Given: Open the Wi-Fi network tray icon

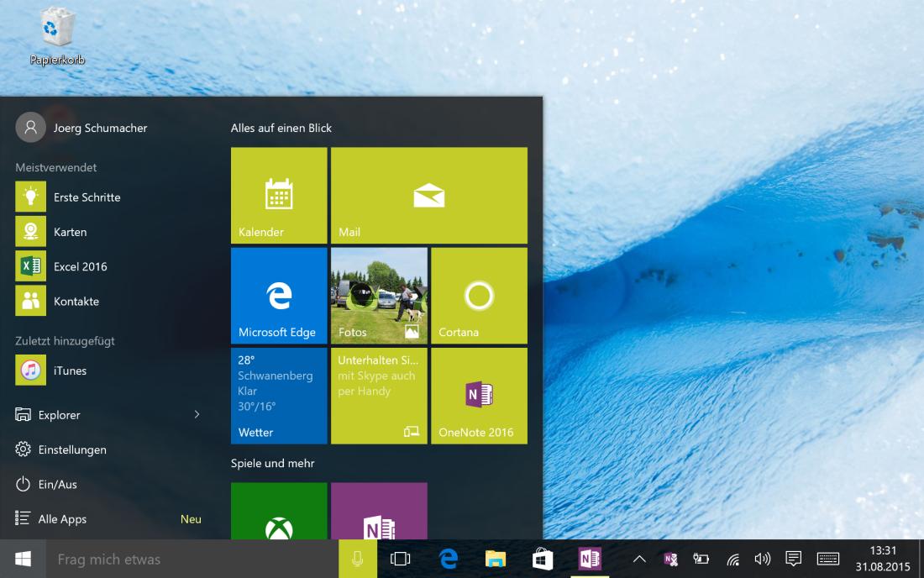Looking at the screenshot, I should pyautogui.click(x=732, y=560).
